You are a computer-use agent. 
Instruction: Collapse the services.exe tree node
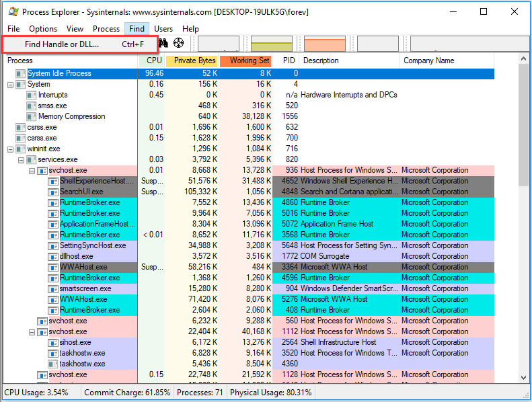click(21, 159)
